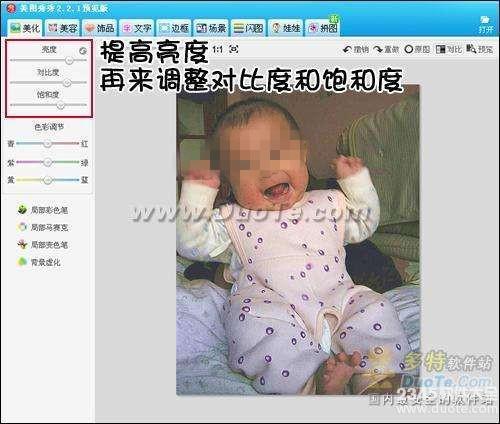Select the 局部变色笔 text label

coord(49,245)
